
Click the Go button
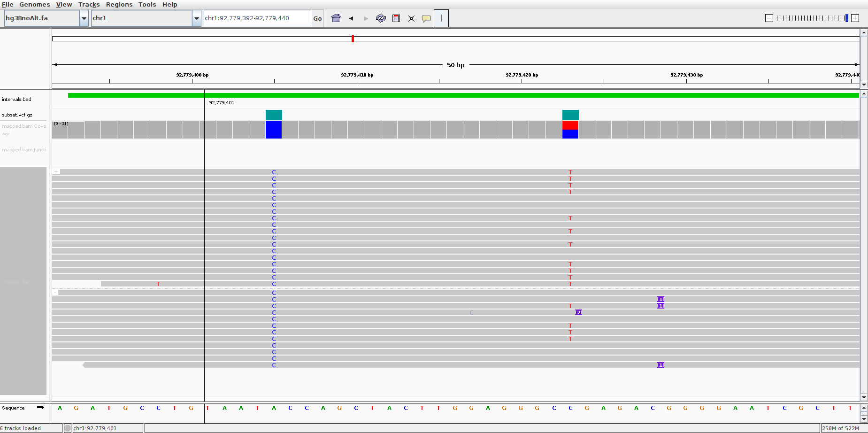[317, 18]
